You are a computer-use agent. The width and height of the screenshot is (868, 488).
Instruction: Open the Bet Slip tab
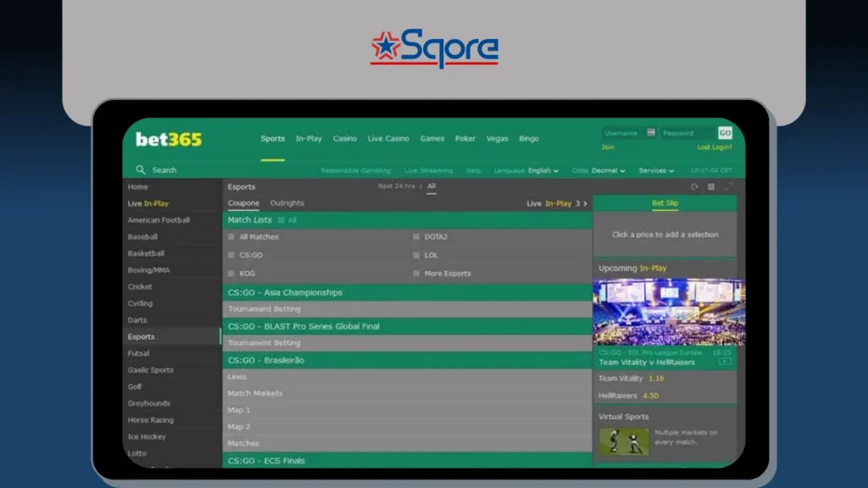click(x=665, y=203)
